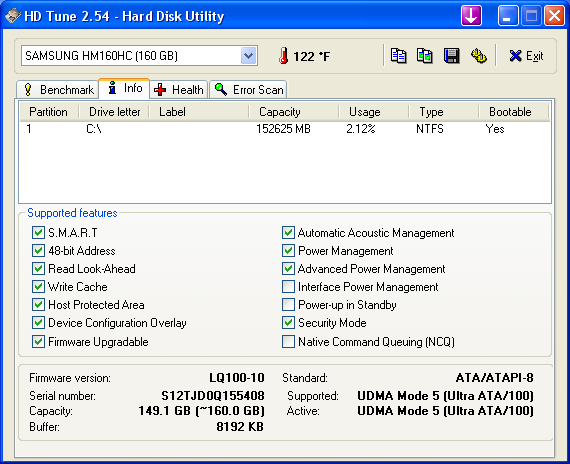
Task: Click the thermometer temperature icon
Action: [284, 56]
